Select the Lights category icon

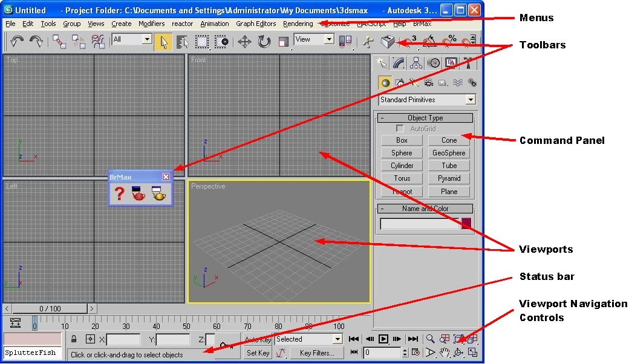414,83
